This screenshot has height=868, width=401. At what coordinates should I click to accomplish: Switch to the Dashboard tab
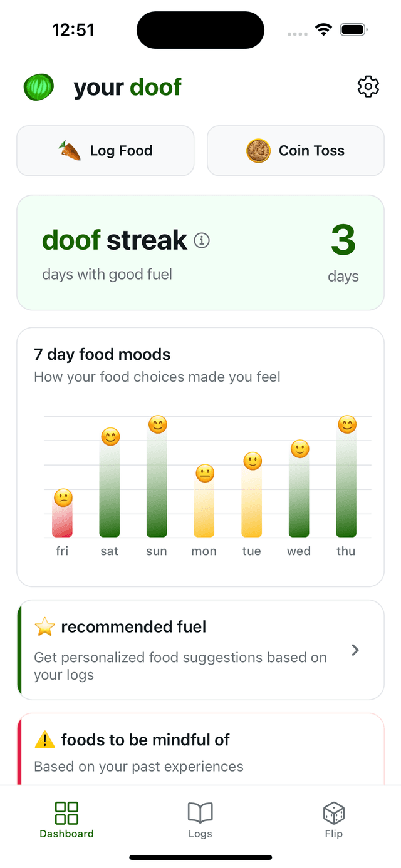(66, 820)
